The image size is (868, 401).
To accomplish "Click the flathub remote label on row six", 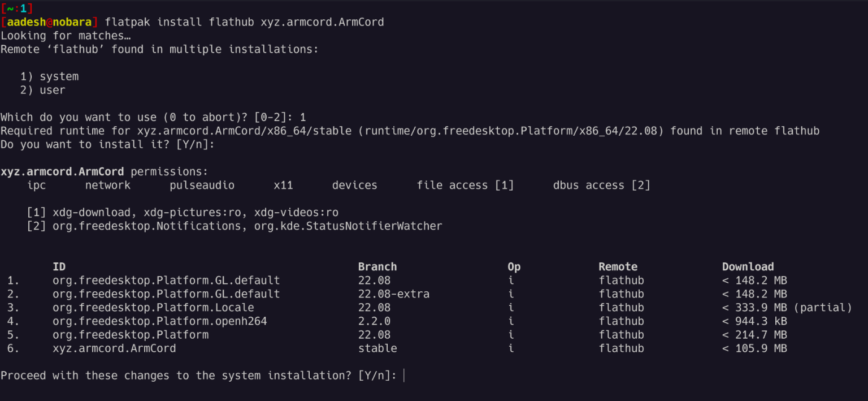I will pyautogui.click(x=621, y=348).
